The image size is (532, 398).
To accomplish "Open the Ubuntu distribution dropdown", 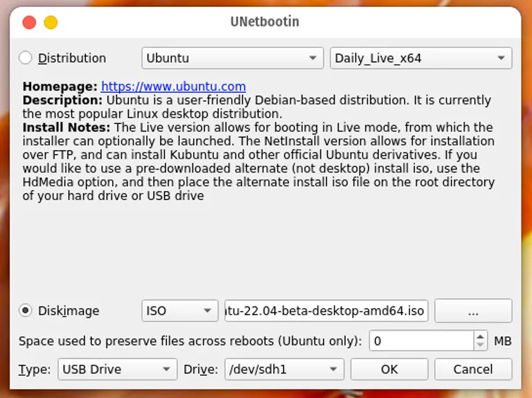I will 233,58.
